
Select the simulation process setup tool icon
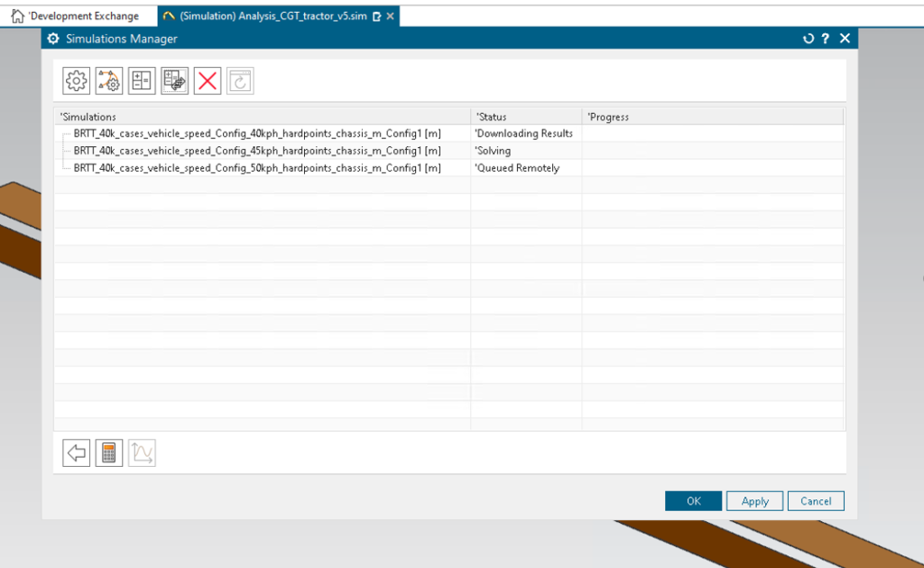click(108, 80)
